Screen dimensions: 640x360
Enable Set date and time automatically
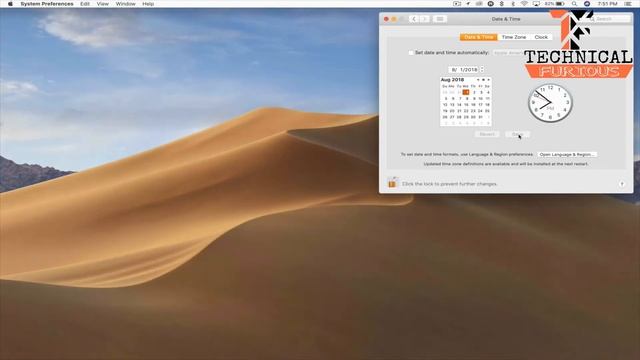pyautogui.click(x=411, y=53)
